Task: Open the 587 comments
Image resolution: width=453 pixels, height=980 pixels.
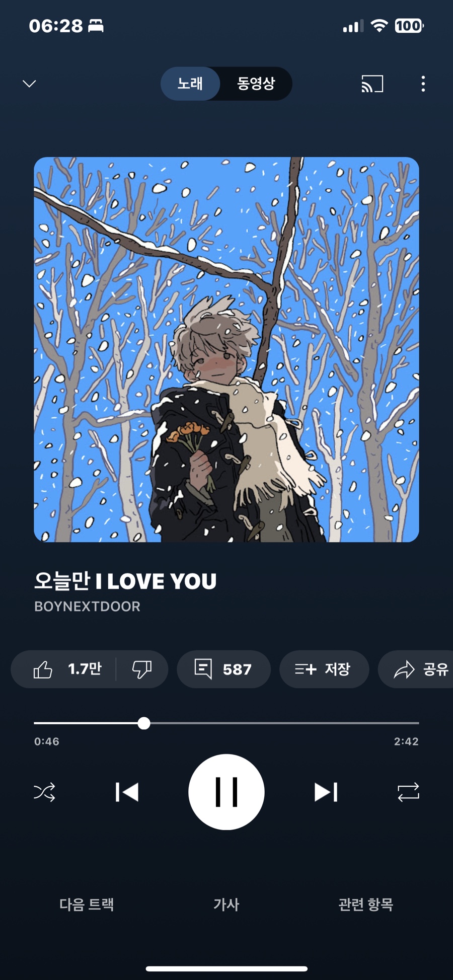Action: click(223, 669)
